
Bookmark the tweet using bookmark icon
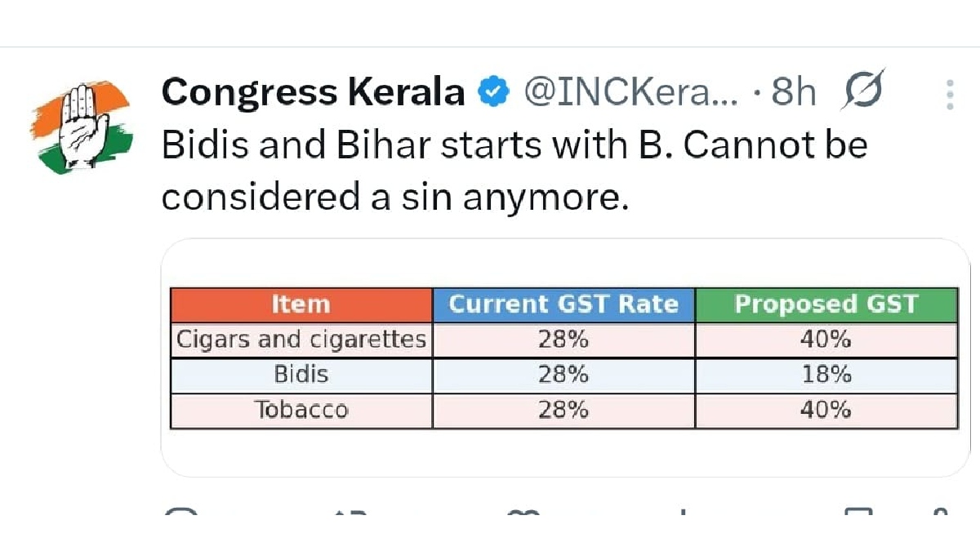(858, 513)
